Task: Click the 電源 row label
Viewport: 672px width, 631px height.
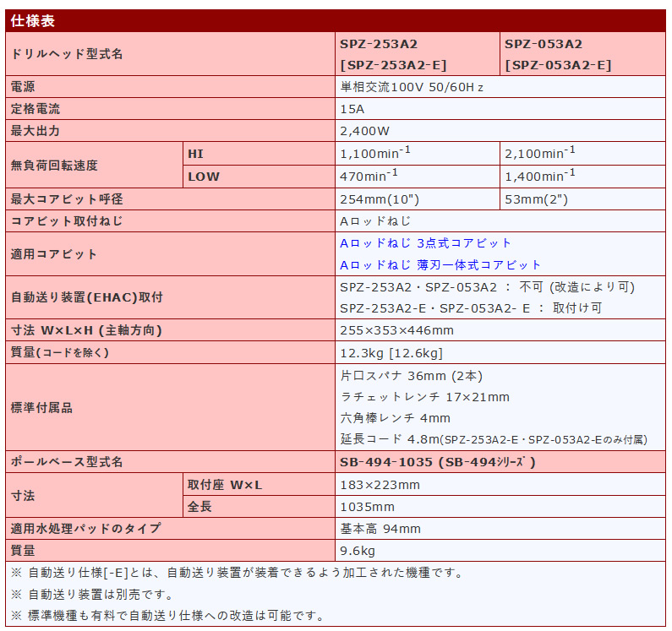Action: [x=23, y=87]
